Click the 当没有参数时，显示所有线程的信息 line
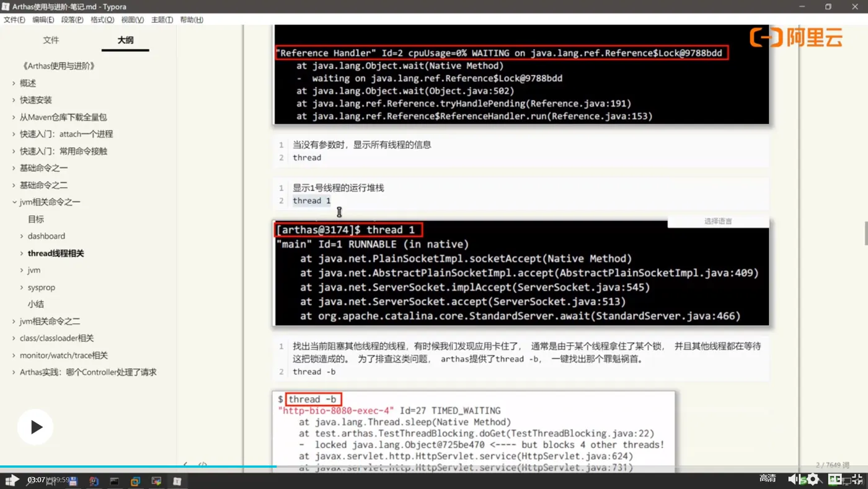868x489 pixels. click(x=361, y=145)
